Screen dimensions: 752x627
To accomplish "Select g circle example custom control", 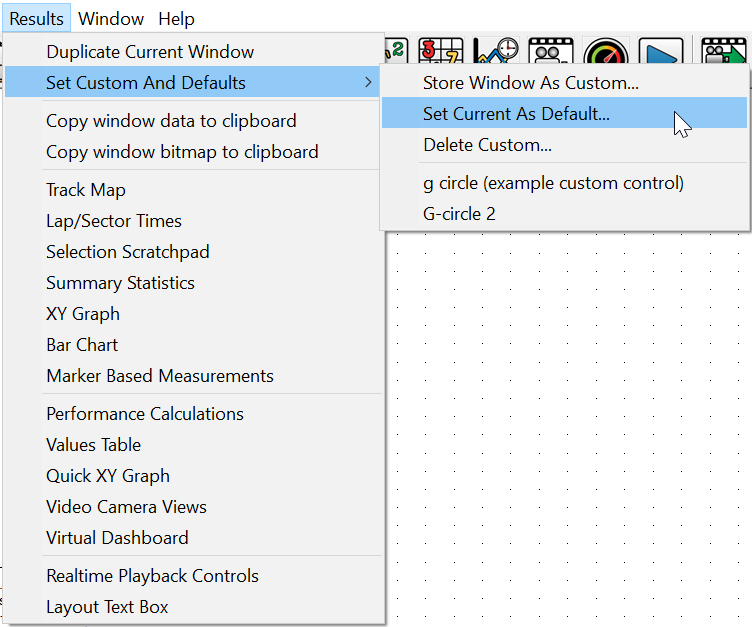I will pyautogui.click(x=553, y=183).
